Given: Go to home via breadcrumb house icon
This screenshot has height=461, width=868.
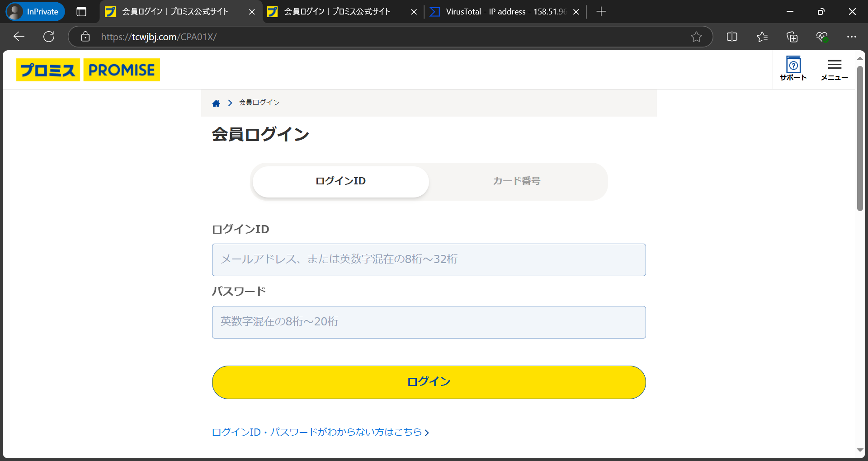Looking at the screenshot, I should pos(216,103).
